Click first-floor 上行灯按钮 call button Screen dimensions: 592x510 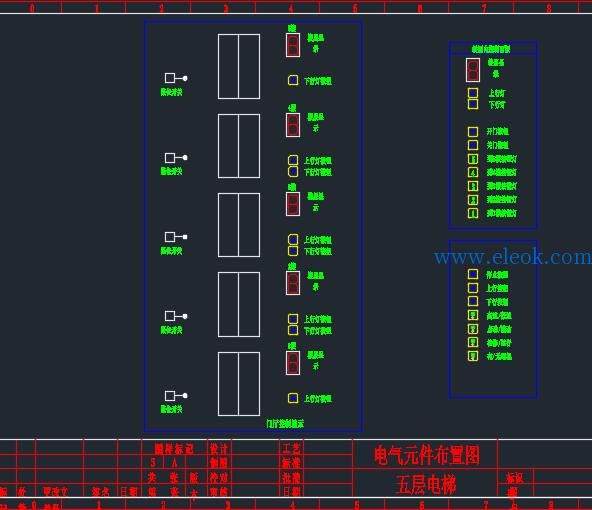click(293, 398)
